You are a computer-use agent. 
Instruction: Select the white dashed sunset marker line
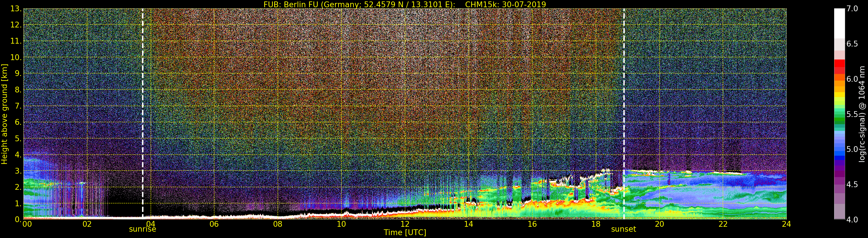624,113
